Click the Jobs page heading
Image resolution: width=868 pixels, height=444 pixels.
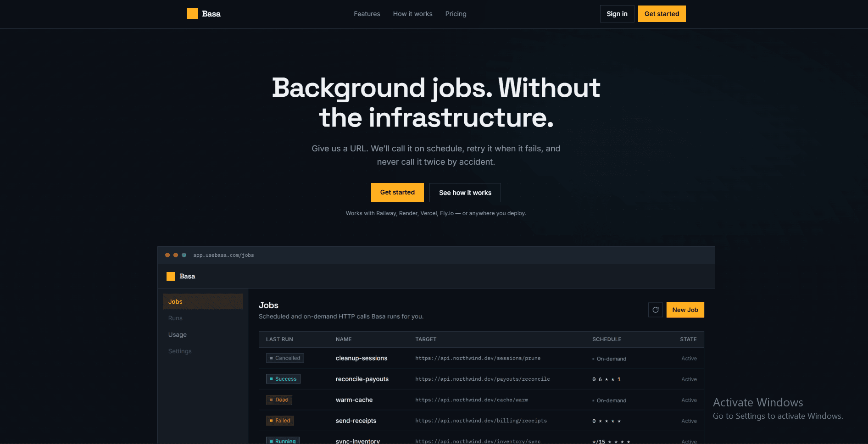[268, 305]
